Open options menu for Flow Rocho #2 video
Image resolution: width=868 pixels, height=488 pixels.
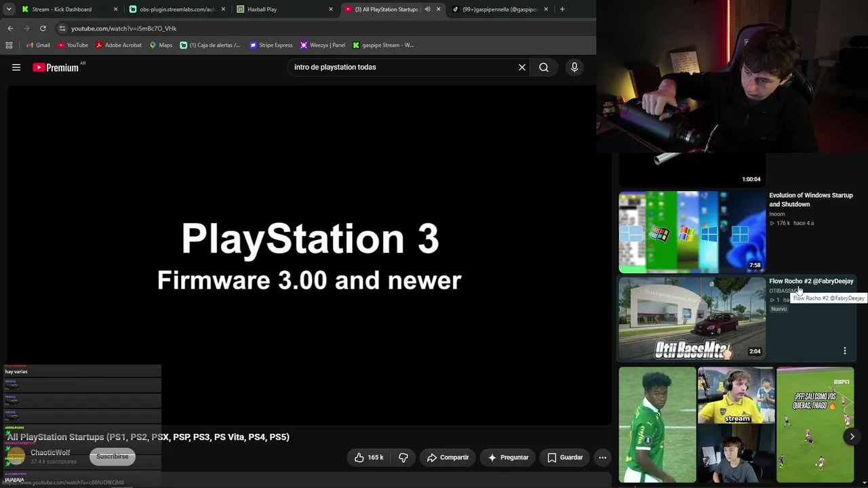(x=845, y=351)
